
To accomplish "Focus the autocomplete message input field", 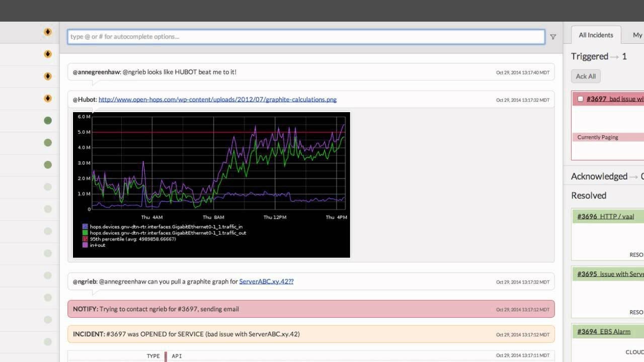I will [x=306, y=37].
